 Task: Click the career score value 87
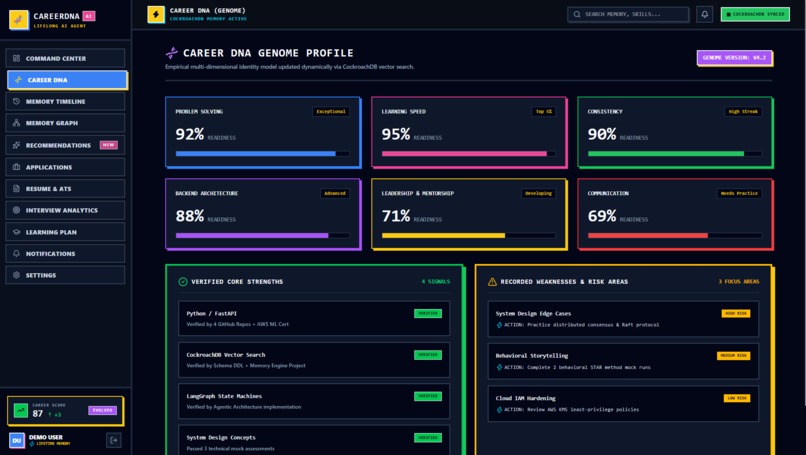coord(38,414)
